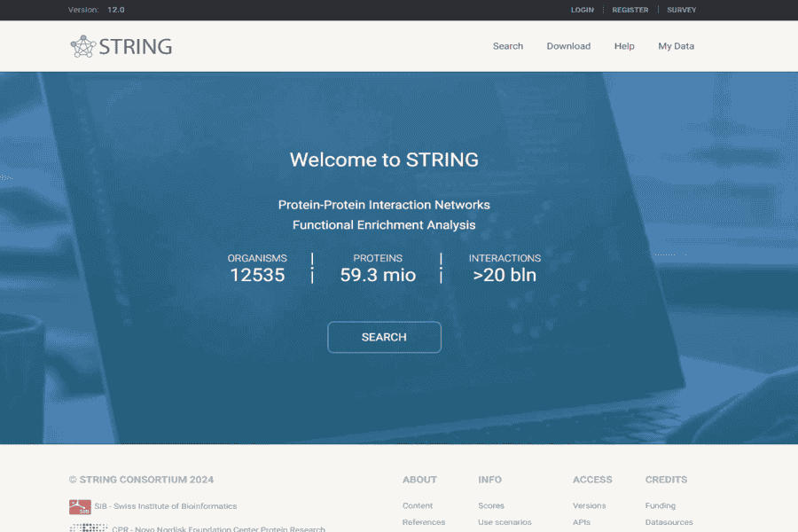The image size is (798, 532).
Task: Click the ABOUT footer heading
Action: tap(419, 480)
